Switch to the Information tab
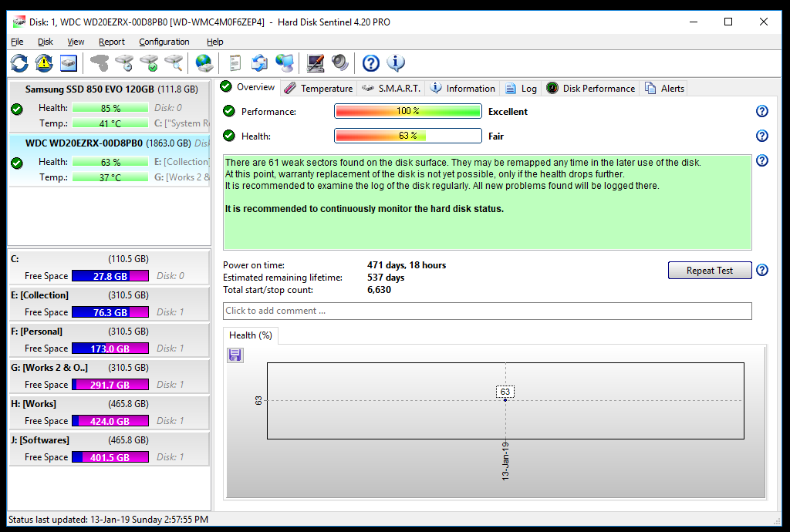The width and height of the screenshot is (790, 532). 463,89
